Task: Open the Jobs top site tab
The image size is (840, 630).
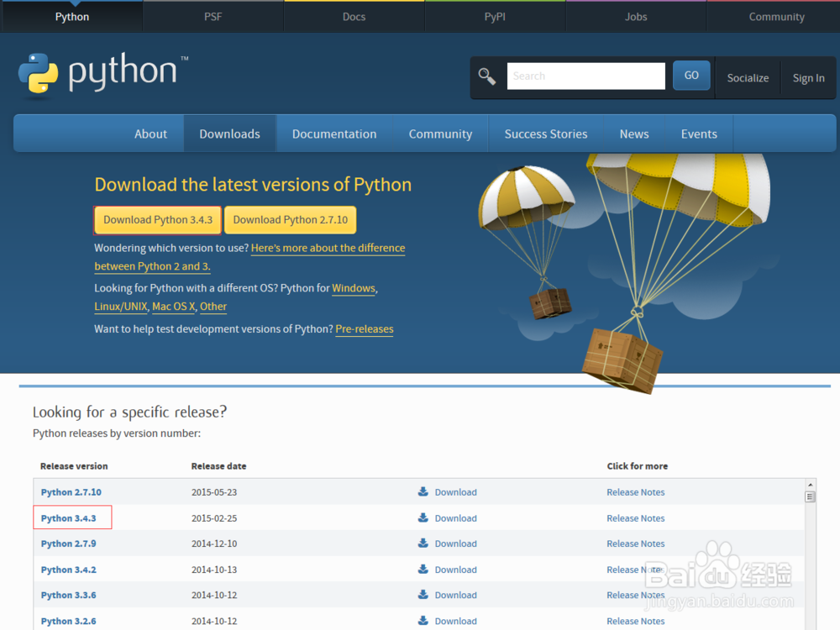Action: 636,17
